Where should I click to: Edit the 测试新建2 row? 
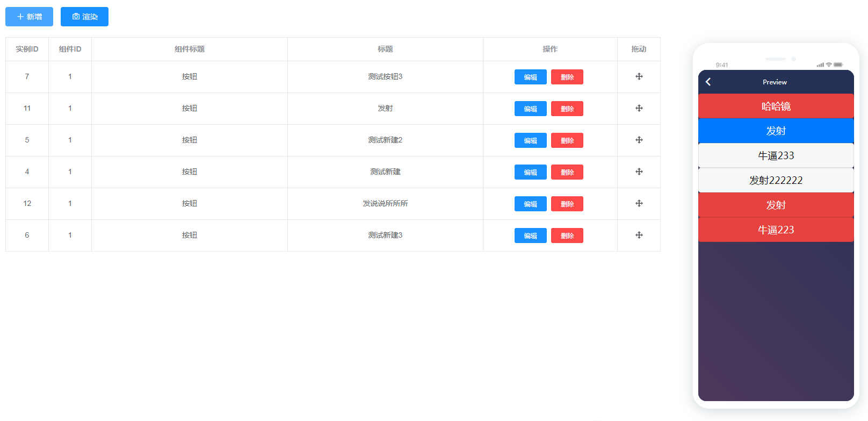pos(530,140)
